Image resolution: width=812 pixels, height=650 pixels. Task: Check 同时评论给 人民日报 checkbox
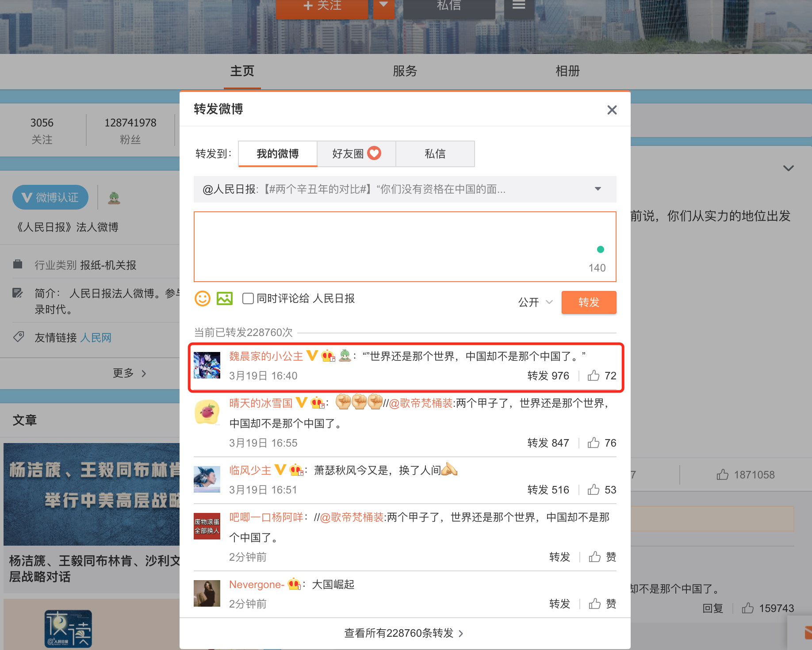(x=248, y=298)
